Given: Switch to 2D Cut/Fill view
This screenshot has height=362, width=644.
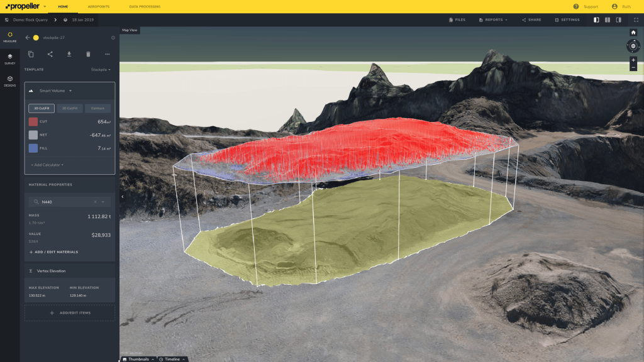Looking at the screenshot, I should click(70, 109).
